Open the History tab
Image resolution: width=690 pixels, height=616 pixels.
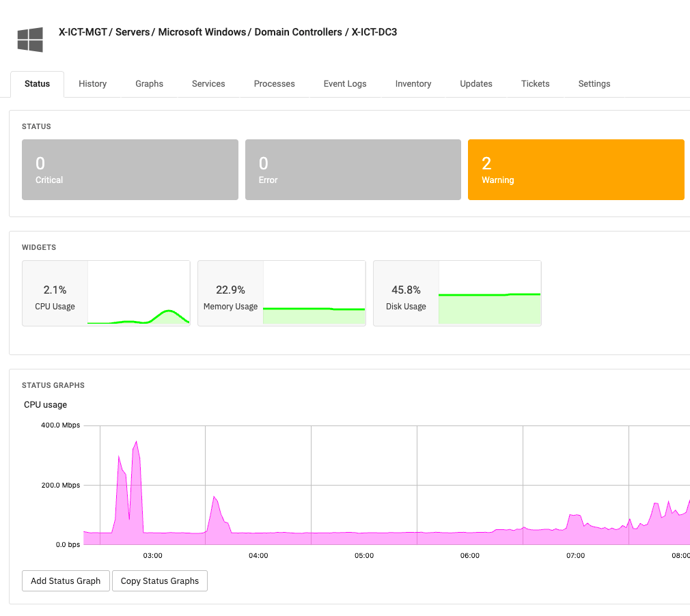tap(92, 83)
